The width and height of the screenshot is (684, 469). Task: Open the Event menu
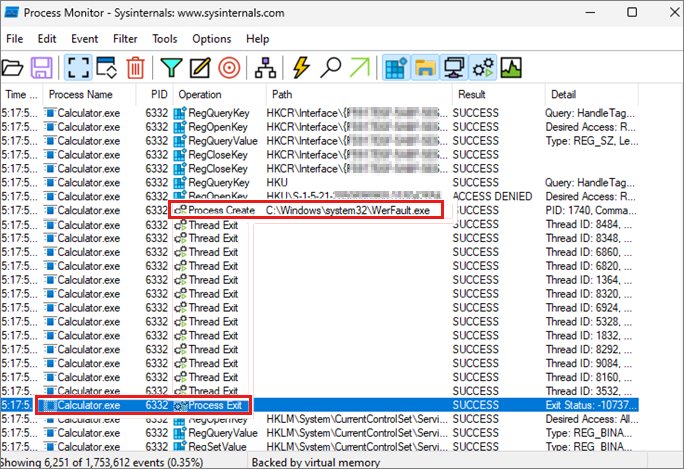85,39
